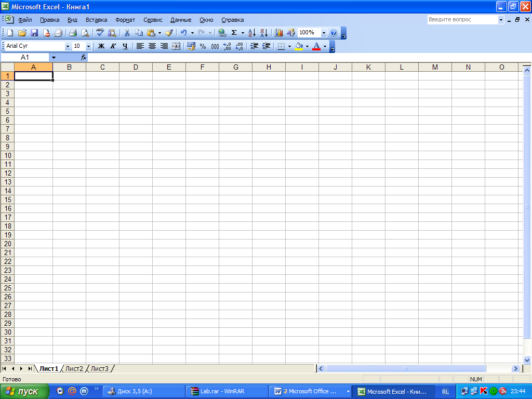
Task: Insert hyperlink with globe icon
Action: point(222,33)
